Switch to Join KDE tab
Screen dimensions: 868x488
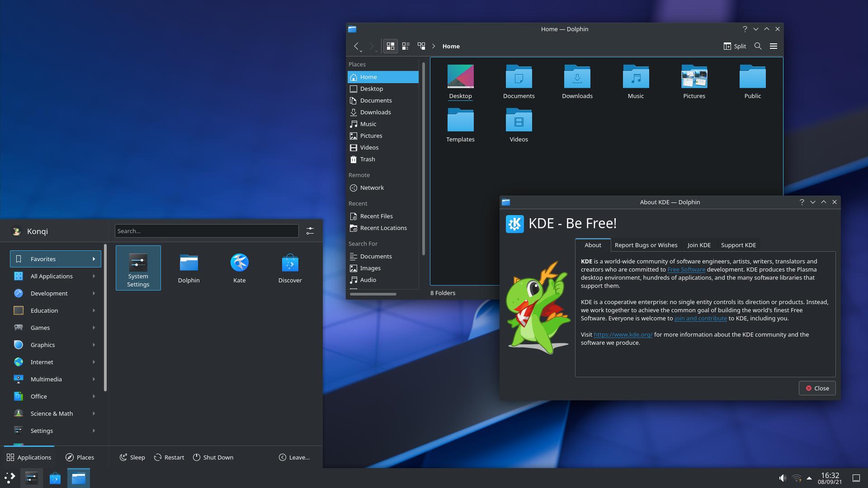[x=699, y=245]
